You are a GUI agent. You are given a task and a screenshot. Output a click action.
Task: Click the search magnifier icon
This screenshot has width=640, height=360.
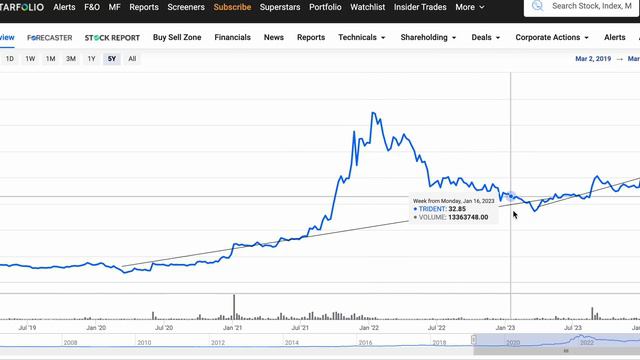click(x=538, y=6)
